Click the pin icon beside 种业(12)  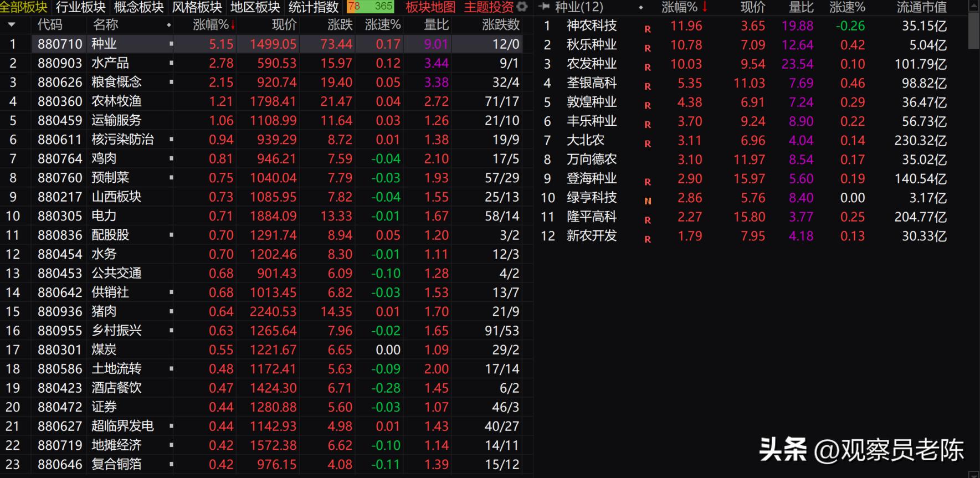pyautogui.click(x=544, y=7)
